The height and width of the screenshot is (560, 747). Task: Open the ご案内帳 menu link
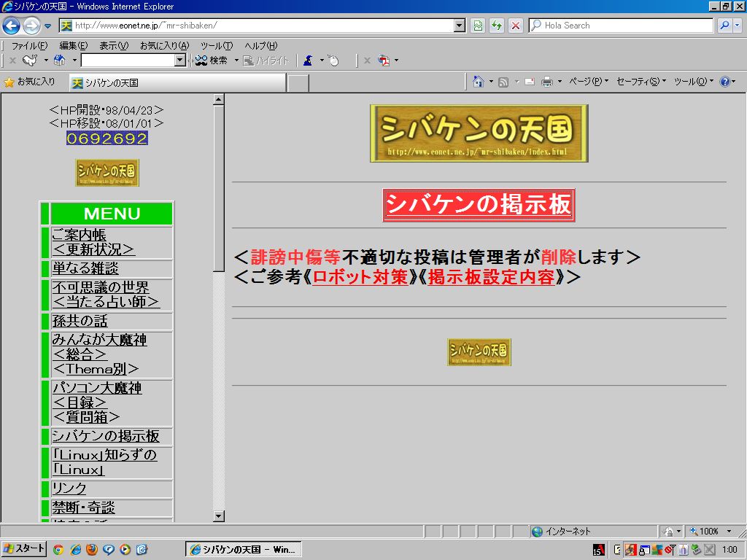pos(79,235)
